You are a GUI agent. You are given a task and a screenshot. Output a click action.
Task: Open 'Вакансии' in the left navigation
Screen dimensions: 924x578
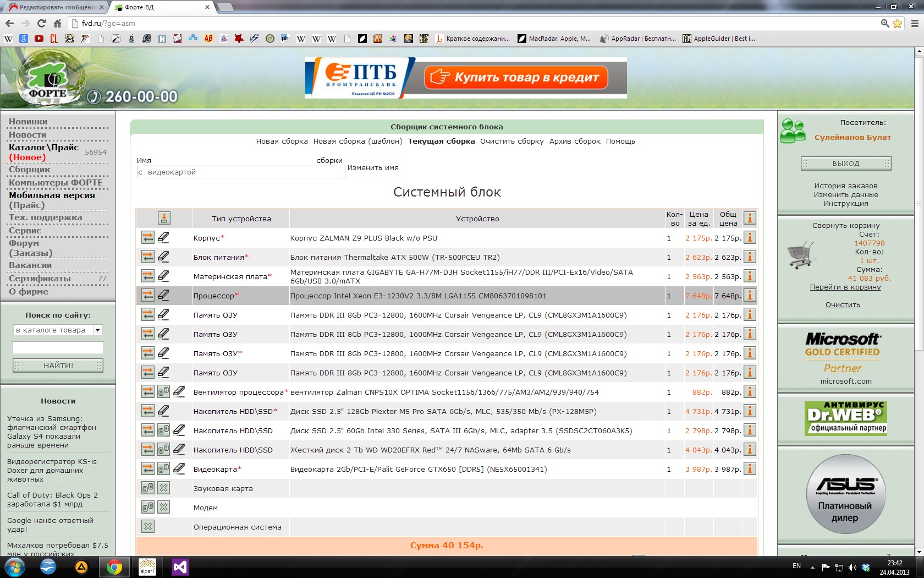coord(30,265)
